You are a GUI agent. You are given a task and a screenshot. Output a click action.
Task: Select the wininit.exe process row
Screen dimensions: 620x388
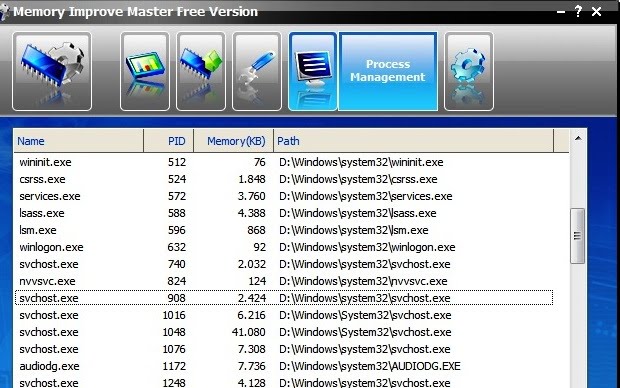pos(284,162)
